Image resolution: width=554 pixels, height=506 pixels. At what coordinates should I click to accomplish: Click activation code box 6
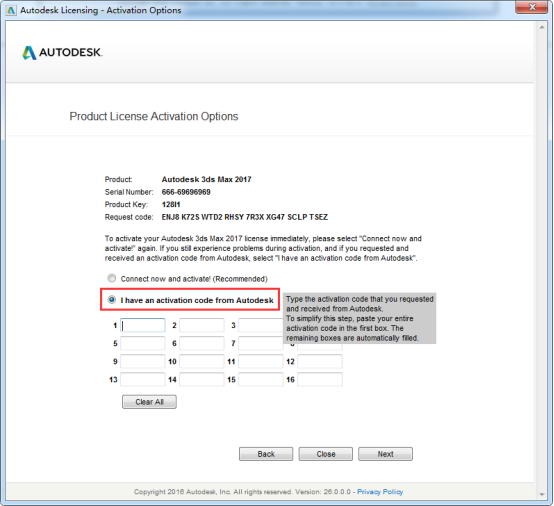click(202, 343)
